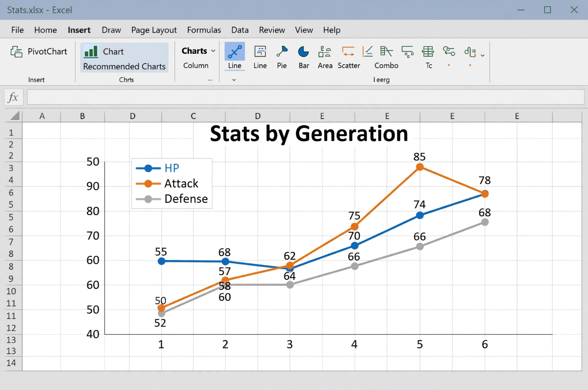The image size is (588, 390).
Task: Choose the Bar chart icon
Action: (x=304, y=51)
